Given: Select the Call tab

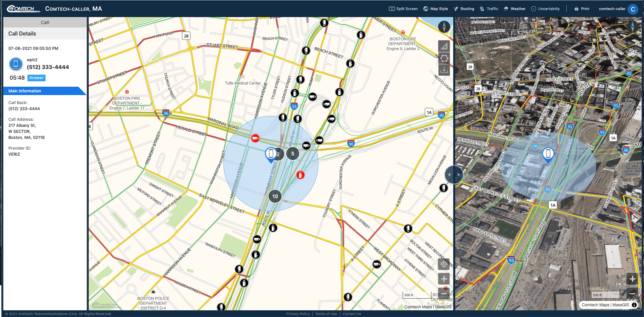Looking at the screenshot, I should click(x=45, y=22).
